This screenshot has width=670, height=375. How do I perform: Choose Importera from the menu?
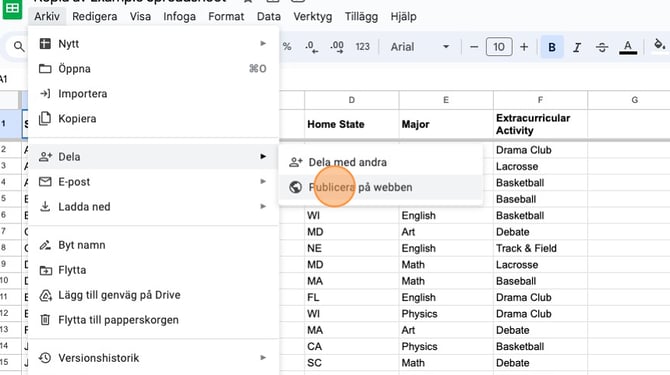tap(154, 94)
